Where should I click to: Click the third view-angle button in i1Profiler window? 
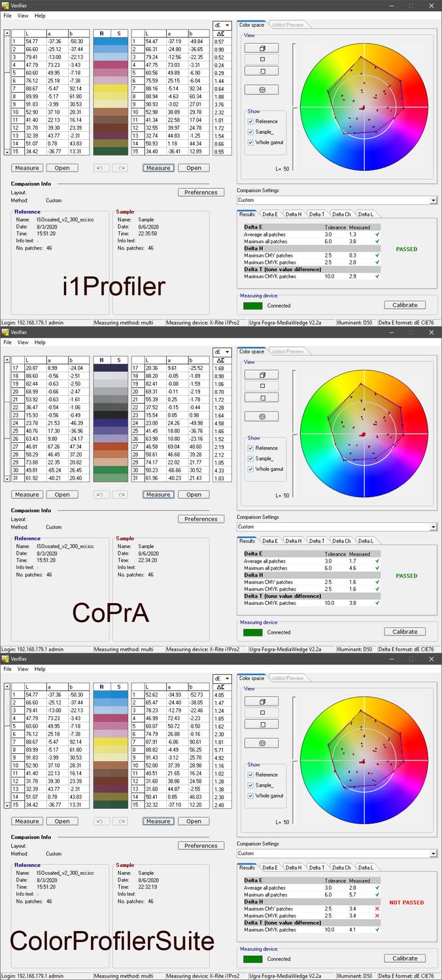pyautogui.click(x=262, y=71)
